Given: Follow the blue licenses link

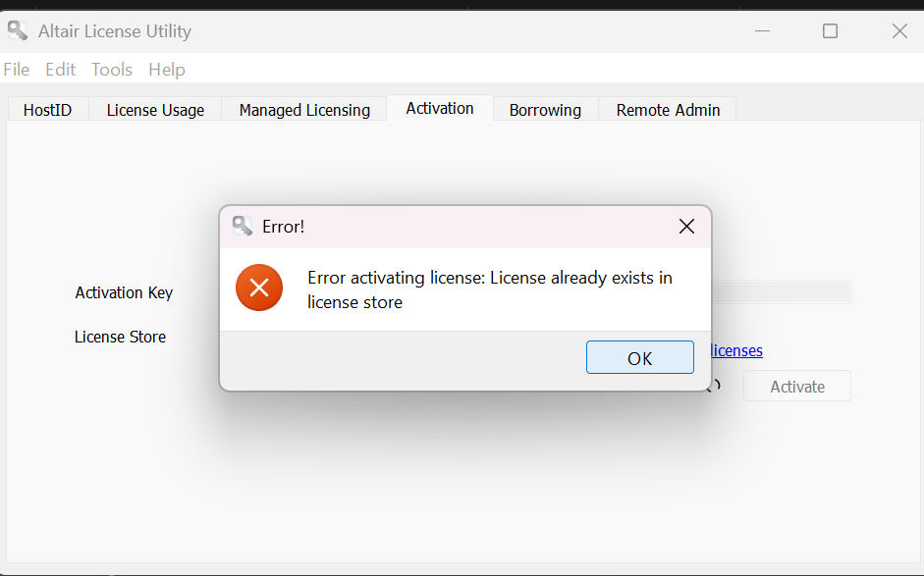Looking at the screenshot, I should pyautogui.click(x=736, y=350).
